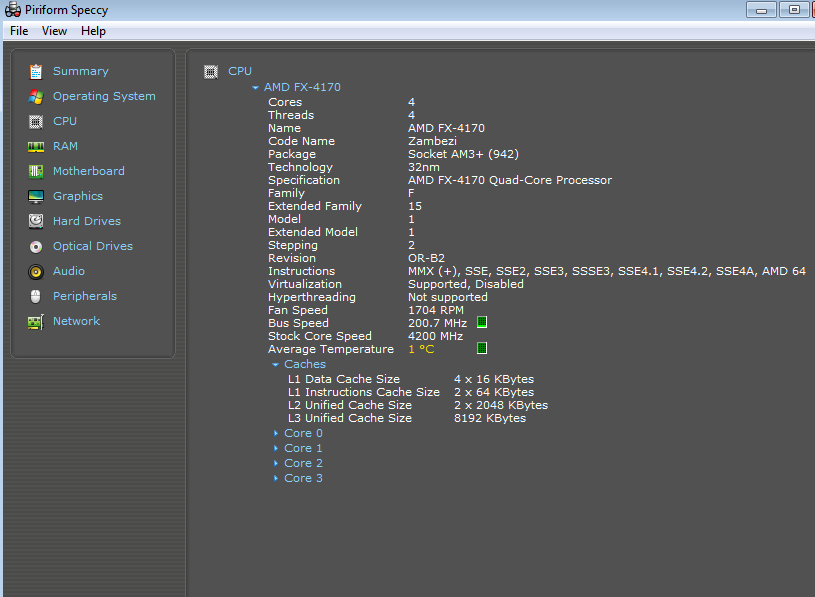View the Peripherals section
Screen dimensions: 815x597
(x=85, y=296)
